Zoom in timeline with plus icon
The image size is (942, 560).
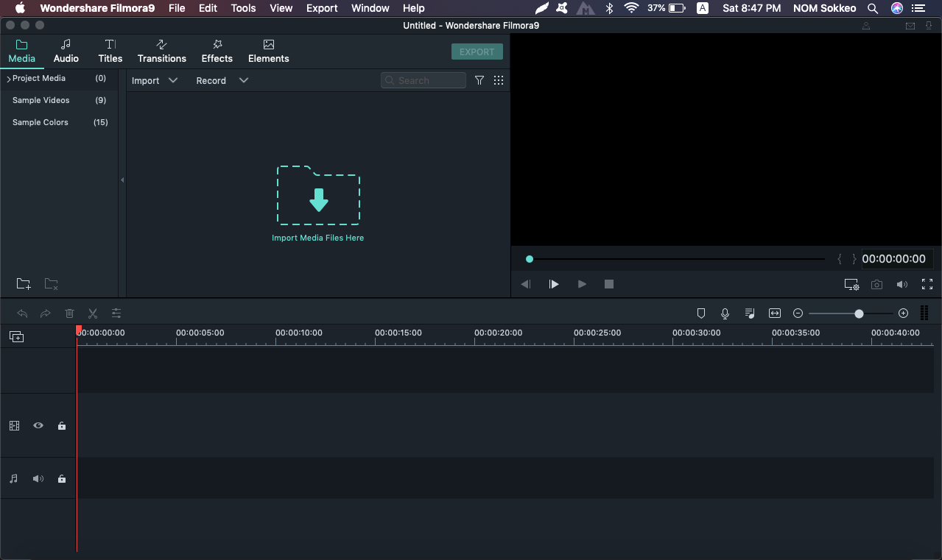[x=904, y=313]
